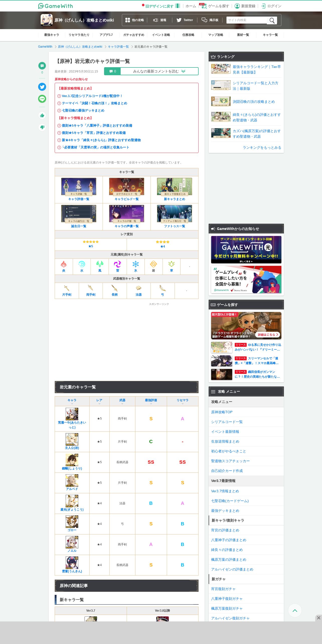
Task: Click the Genshin wiki Paimon icon
Action: (x=47, y=20)
